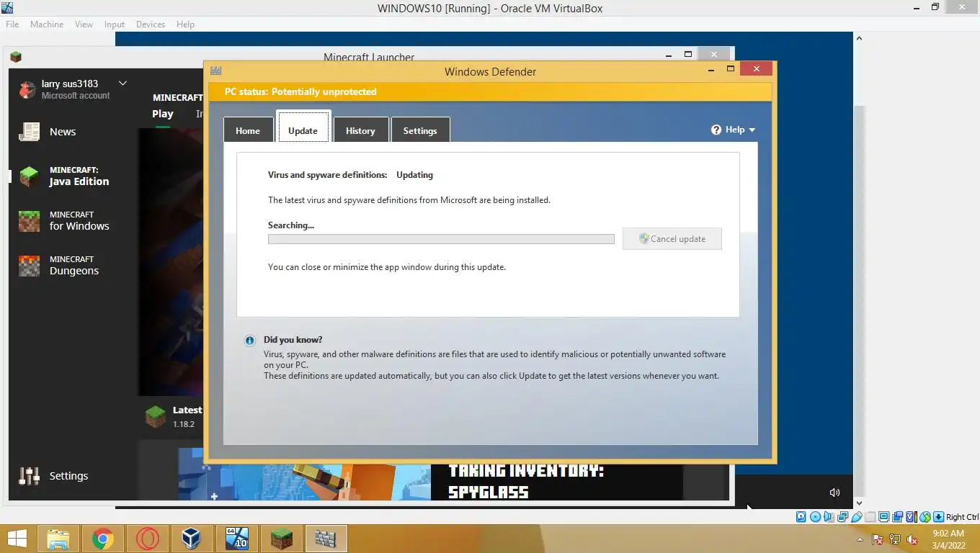Click the 'Searching...' status text

[291, 225]
